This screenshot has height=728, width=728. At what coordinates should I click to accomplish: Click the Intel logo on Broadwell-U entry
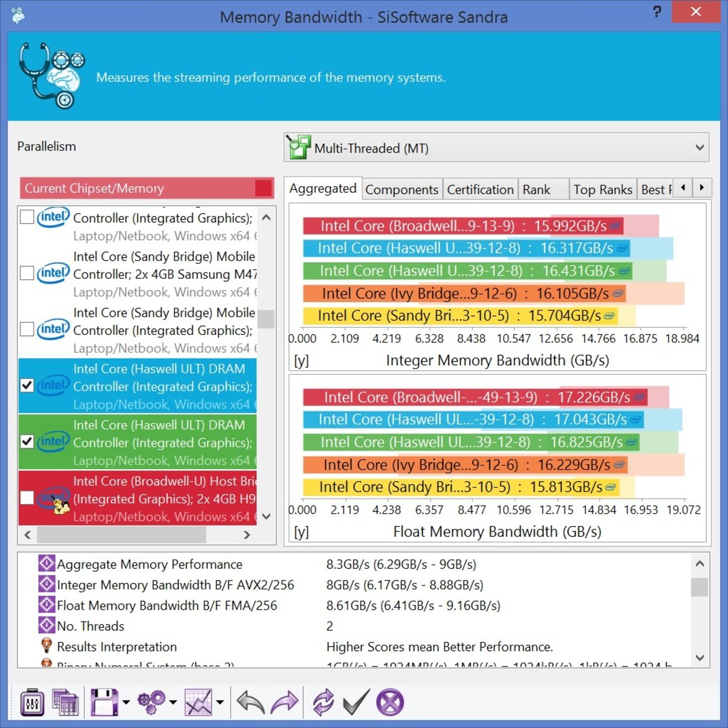tap(54, 498)
